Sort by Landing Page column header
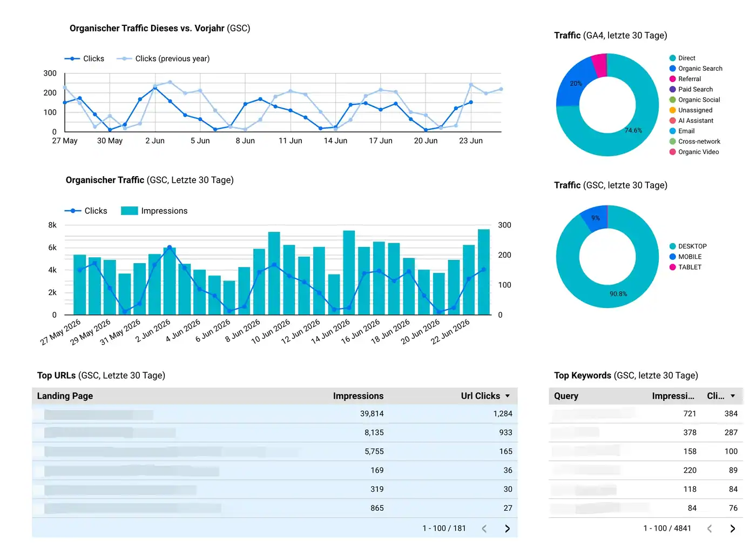This screenshot has width=756, height=555. (65, 396)
